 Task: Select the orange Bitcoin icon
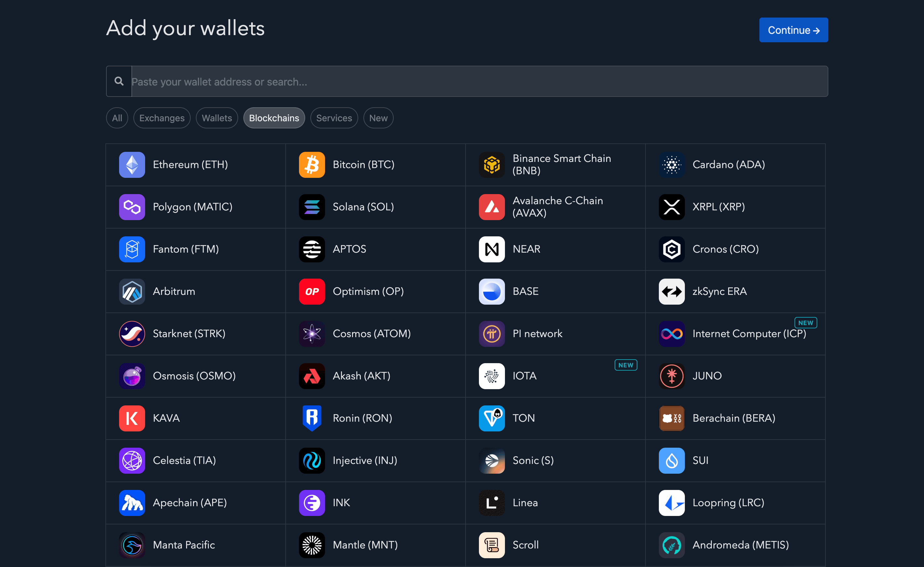pyautogui.click(x=311, y=165)
